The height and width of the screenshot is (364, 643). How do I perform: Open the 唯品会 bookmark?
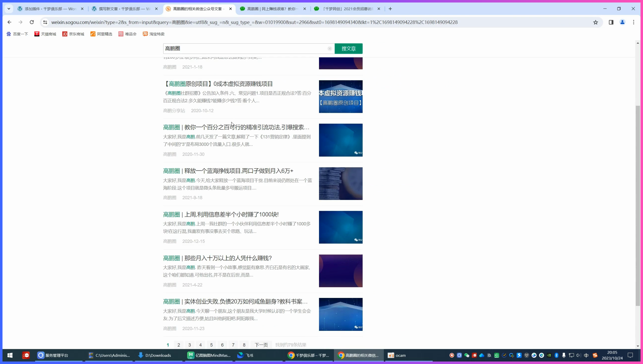click(127, 34)
